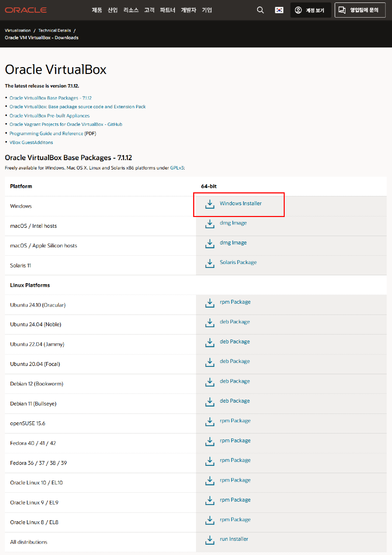Open the 리소스 navigation menu
The width and height of the screenshot is (392, 555).
(131, 10)
